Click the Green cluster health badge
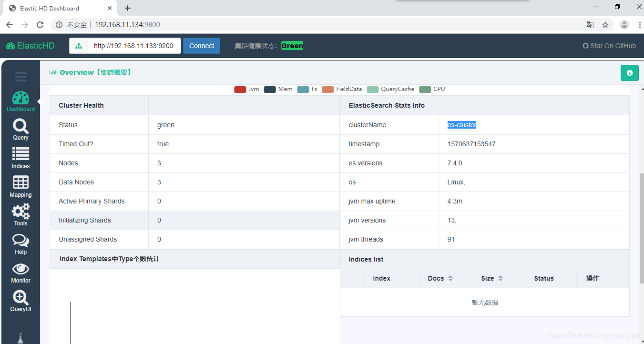 (292, 46)
